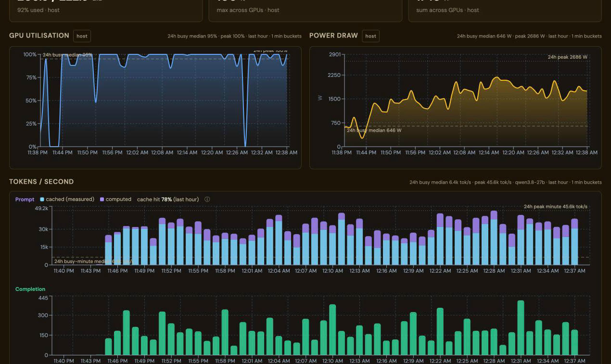
Task: Click the '92% used · host' card text
Action: tap(38, 10)
